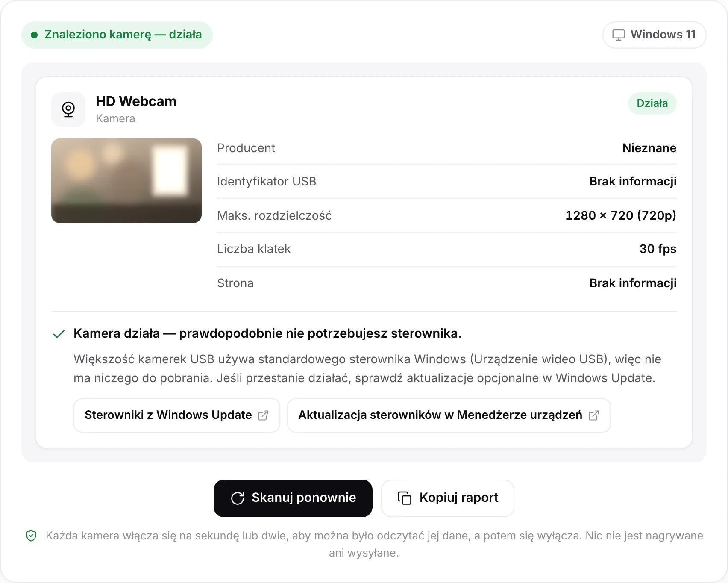Click the Producent label
The width and height of the screenshot is (728, 583).
coord(246,148)
